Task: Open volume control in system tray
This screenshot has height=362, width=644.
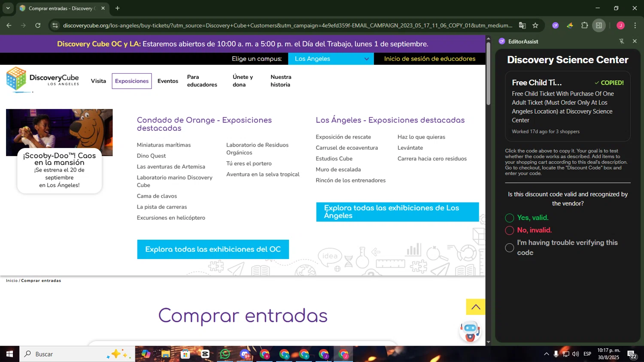Action: [576, 354]
